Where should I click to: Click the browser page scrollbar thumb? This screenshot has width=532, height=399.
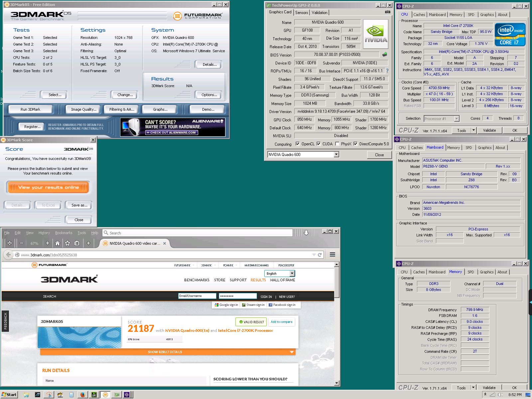(x=336, y=282)
